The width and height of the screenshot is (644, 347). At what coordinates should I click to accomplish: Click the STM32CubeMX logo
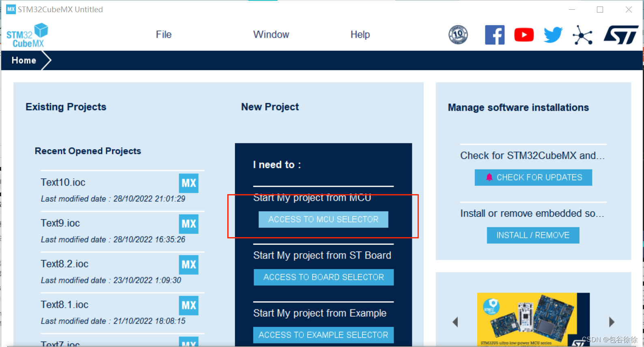click(27, 36)
